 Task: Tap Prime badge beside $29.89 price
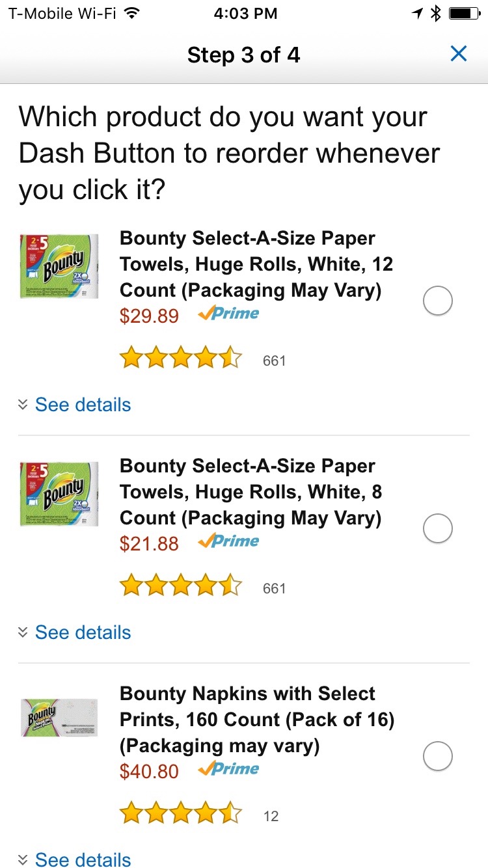click(x=228, y=314)
